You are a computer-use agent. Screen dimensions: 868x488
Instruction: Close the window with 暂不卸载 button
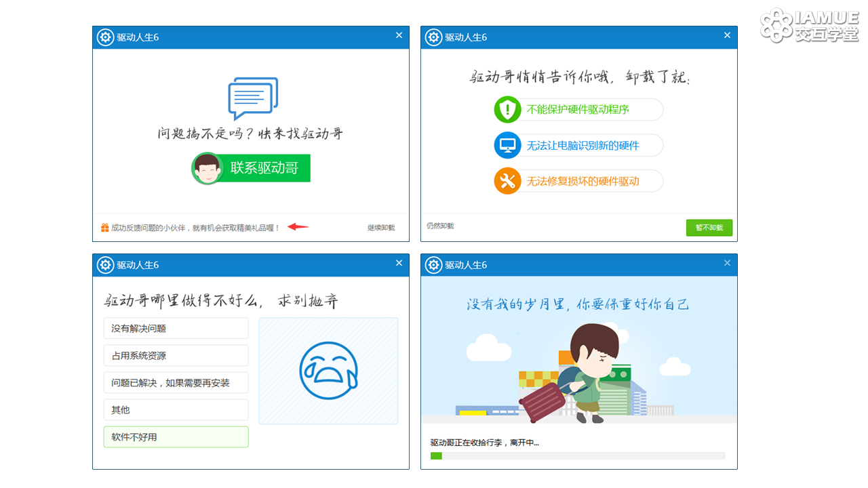tap(727, 35)
